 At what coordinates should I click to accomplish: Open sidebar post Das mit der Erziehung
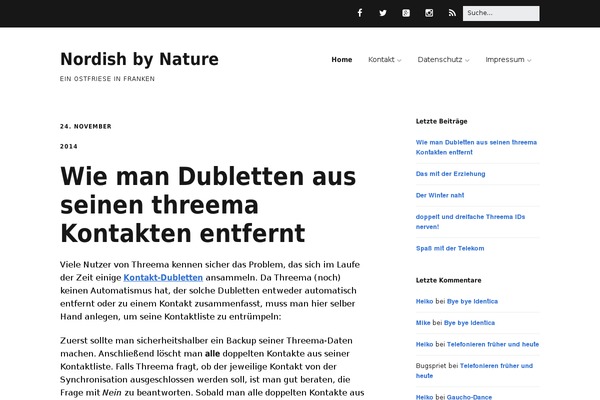(x=450, y=174)
